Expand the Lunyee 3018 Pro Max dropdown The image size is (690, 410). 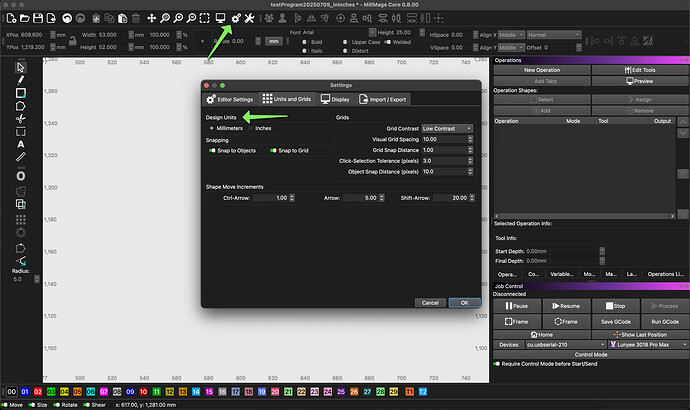(646, 344)
